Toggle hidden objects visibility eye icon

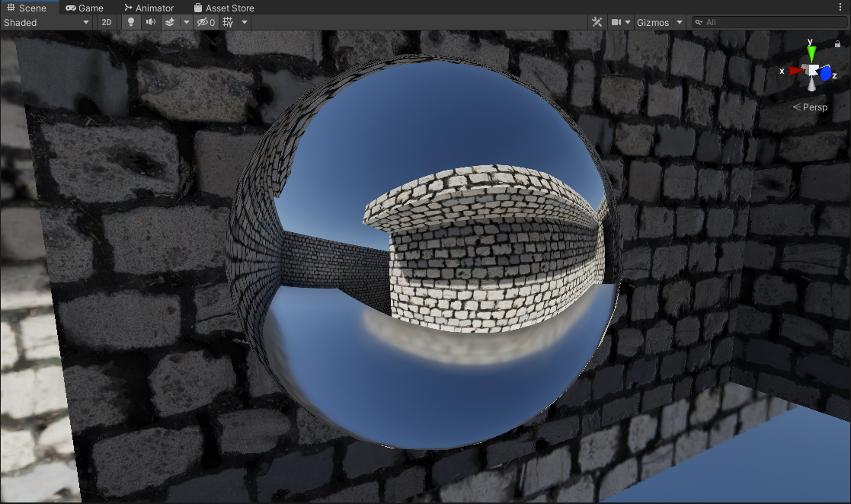coord(206,22)
